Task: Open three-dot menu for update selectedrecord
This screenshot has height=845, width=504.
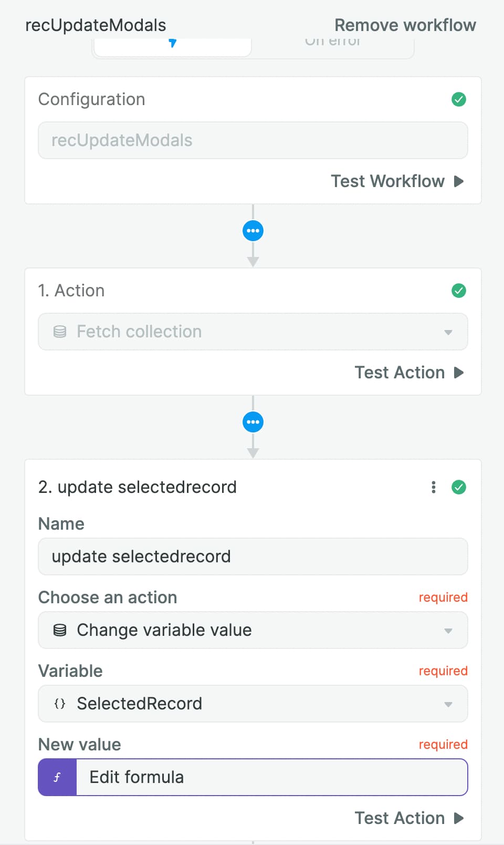Action: (x=434, y=487)
